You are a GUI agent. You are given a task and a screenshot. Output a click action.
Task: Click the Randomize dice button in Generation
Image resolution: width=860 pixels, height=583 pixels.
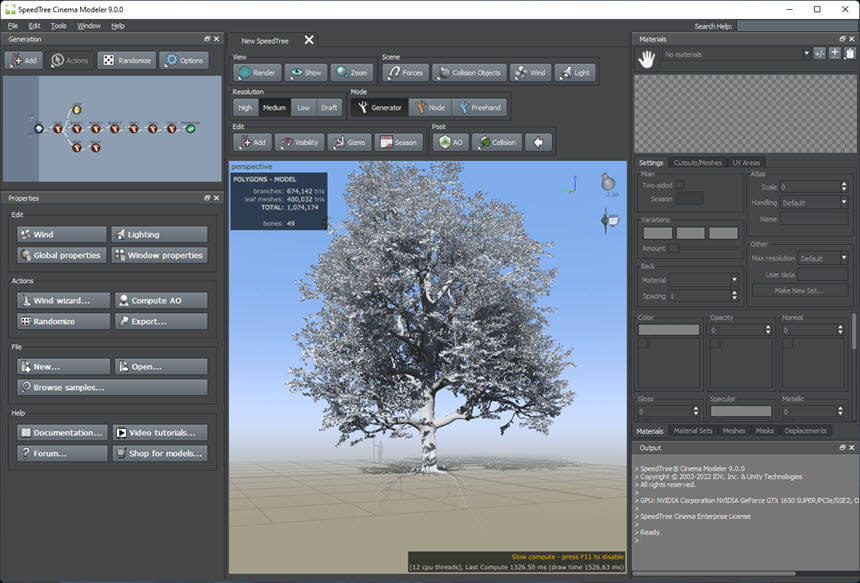coord(127,60)
